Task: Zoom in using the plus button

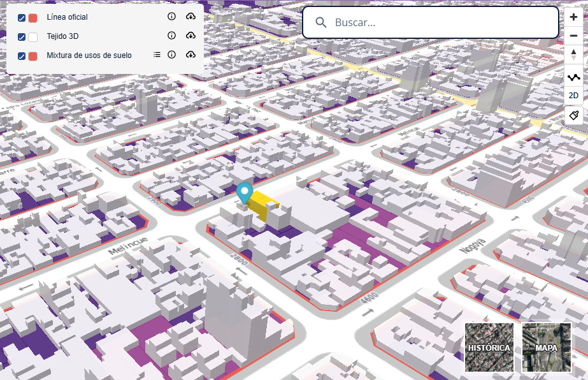Action: (x=573, y=17)
